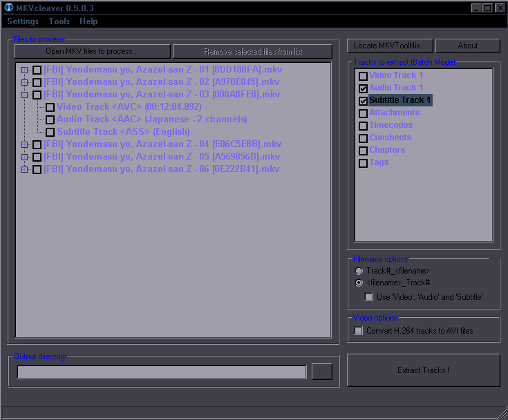The height and width of the screenshot is (420, 508).
Task: Check the box for Azazel-san Z - 05 file
Action: pos(37,157)
